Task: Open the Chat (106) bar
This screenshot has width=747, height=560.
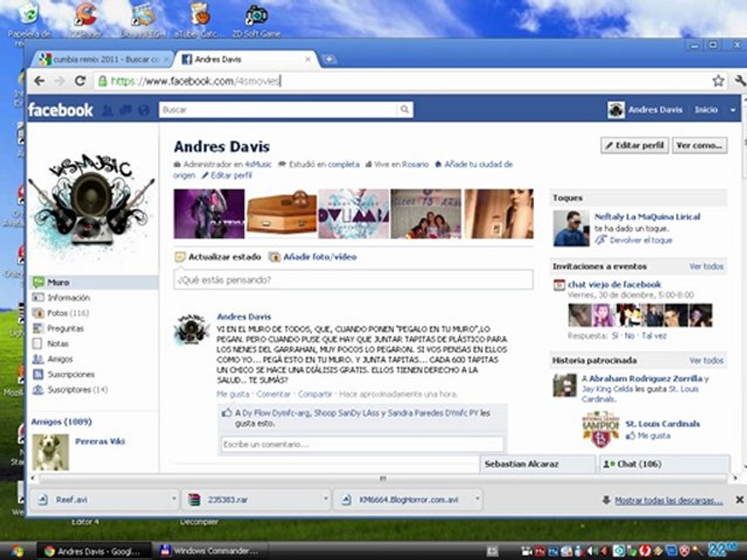Action: (664, 464)
